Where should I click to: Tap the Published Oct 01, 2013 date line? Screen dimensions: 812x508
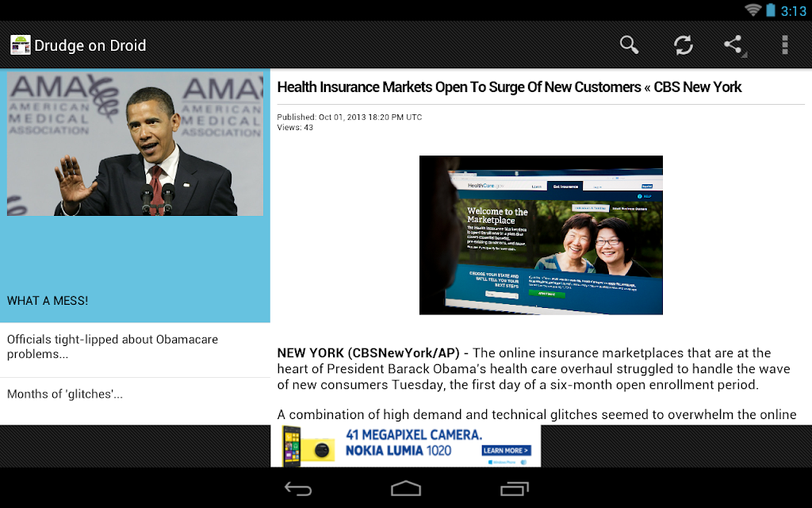tap(350, 117)
